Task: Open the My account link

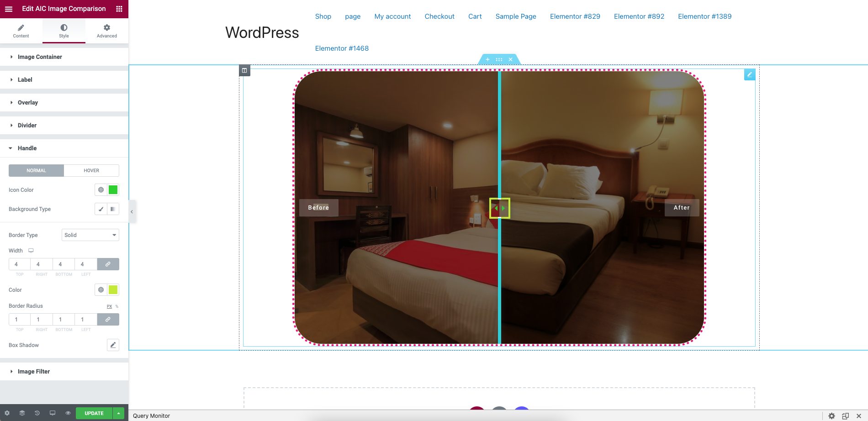Action: point(392,16)
